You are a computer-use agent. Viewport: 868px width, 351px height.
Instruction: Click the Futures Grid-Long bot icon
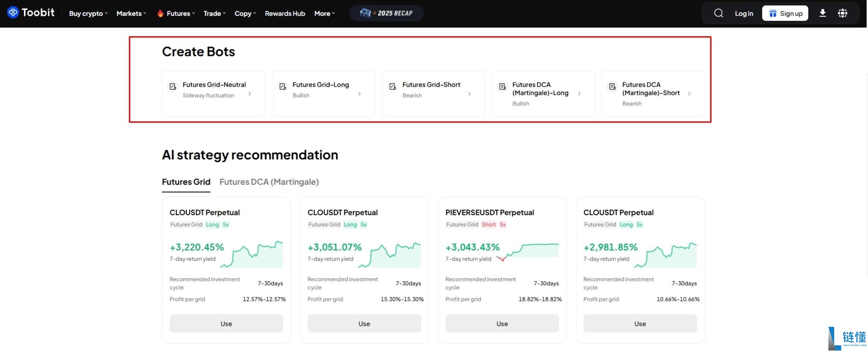tap(283, 86)
